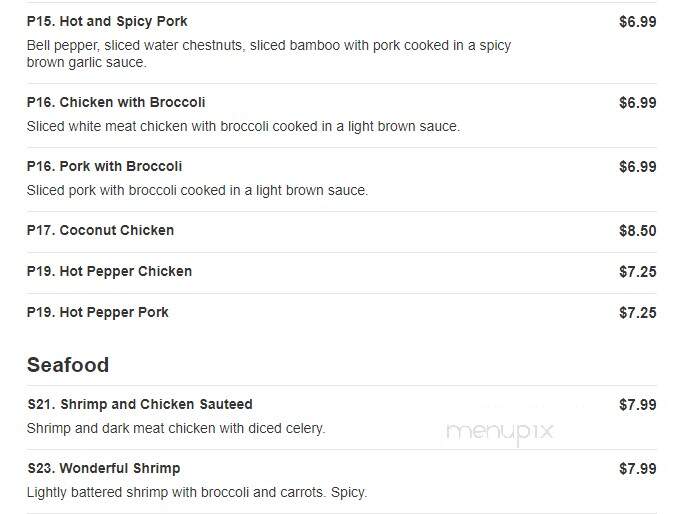Click the $8.50 Coconut Chicken price
This screenshot has width=679, height=514.
point(637,231)
